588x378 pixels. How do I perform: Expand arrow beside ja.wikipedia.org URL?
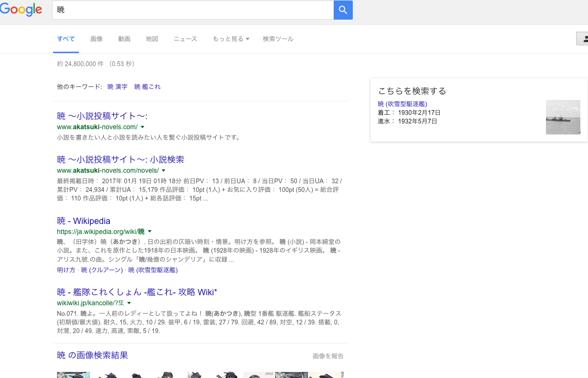tap(150, 232)
